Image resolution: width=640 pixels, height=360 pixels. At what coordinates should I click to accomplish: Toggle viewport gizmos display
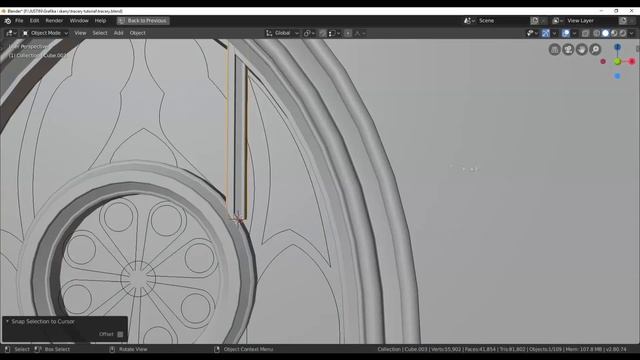(546, 33)
